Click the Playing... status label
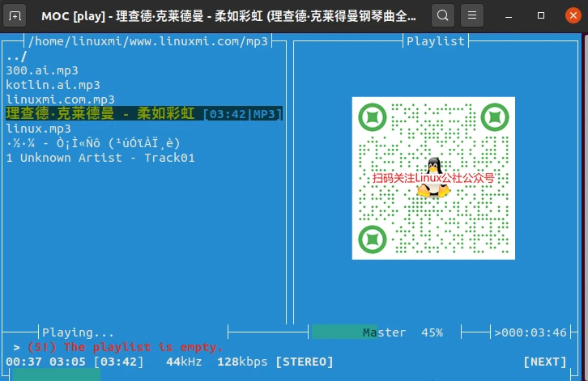The image size is (588, 381). pyautogui.click(x=78, y=332)
